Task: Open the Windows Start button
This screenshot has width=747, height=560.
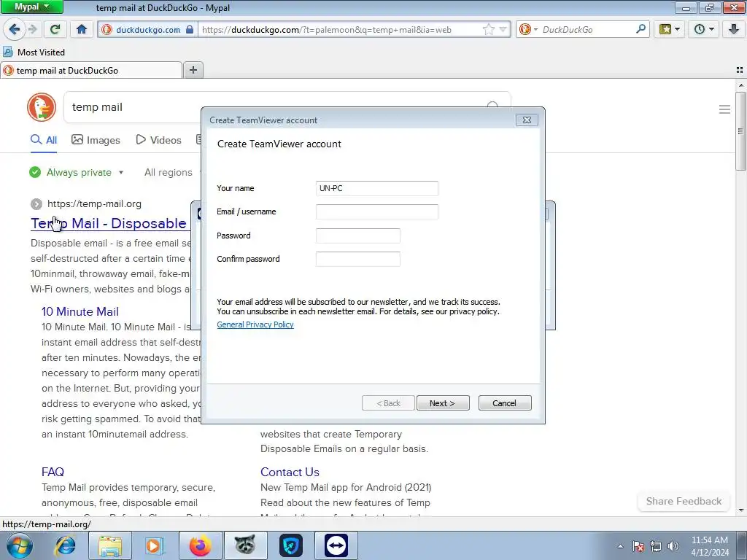Action: pyautogui.click(x=19, y=545)
